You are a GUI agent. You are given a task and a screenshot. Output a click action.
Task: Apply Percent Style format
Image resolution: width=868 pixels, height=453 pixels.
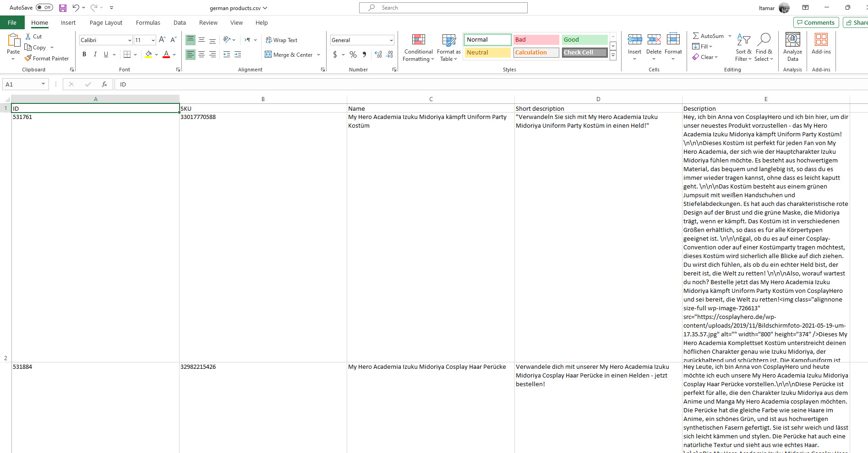353,54
